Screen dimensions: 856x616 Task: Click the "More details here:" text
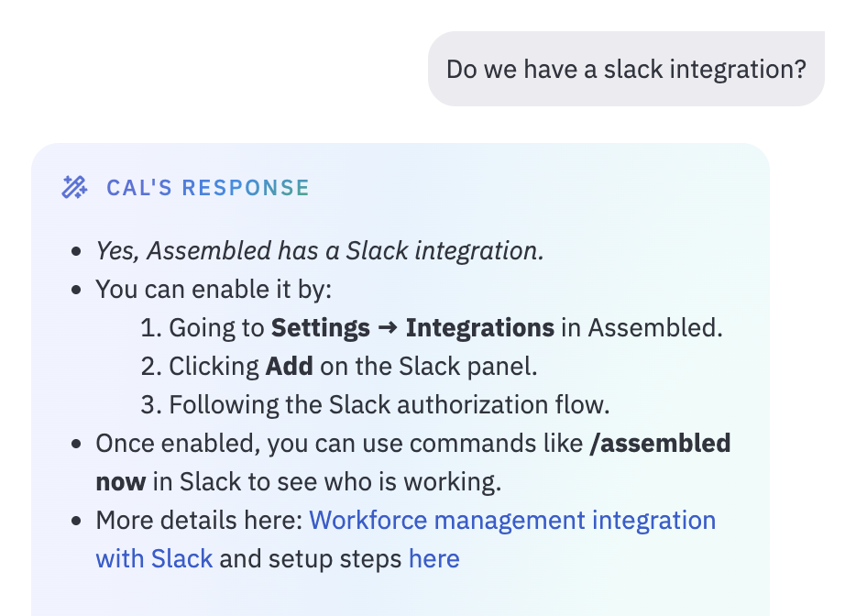tap(199, 521)
